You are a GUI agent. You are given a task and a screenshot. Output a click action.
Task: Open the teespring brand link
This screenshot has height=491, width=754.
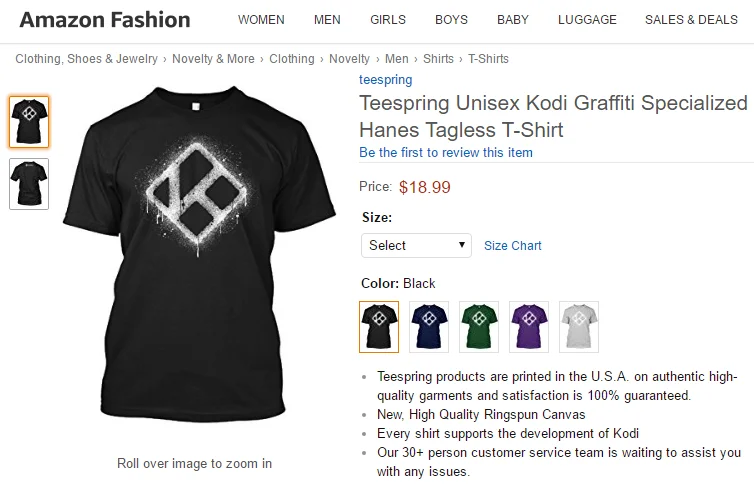pyautogui.click(x=385, y=80)
